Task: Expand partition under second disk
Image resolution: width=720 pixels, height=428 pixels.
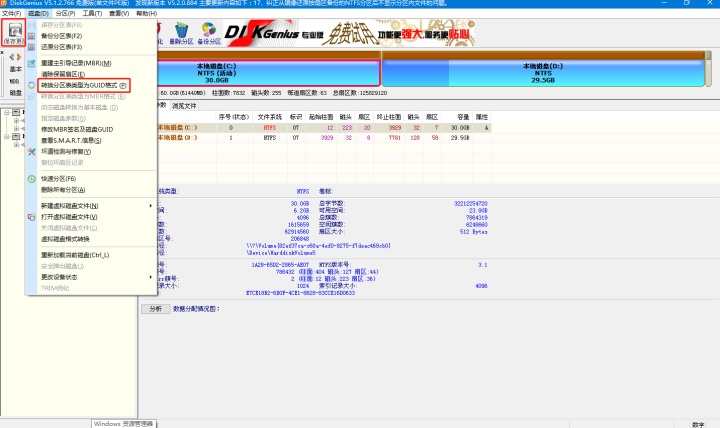Action: (17, 145)
